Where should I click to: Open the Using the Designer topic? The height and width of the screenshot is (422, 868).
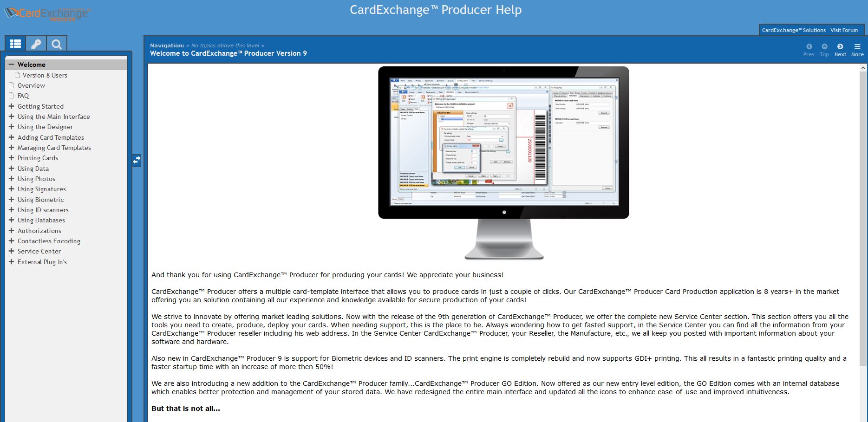tap(45, 127)
